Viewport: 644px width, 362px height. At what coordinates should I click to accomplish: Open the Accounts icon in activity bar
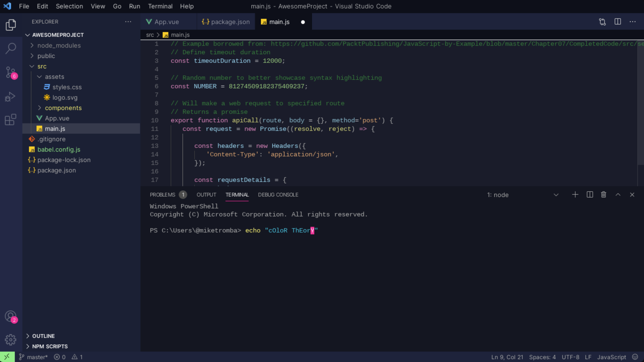pyautogui.click(x=10, y=316)
